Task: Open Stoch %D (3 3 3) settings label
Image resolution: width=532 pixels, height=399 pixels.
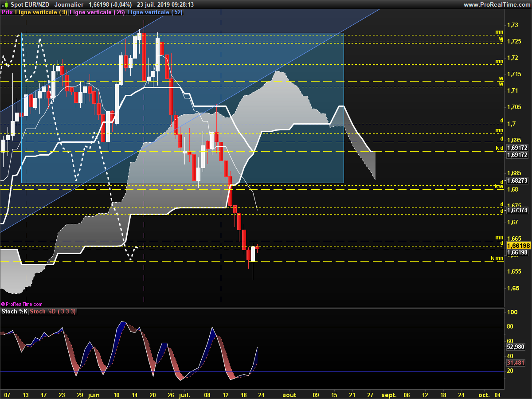Action: [x=53, y=312]
